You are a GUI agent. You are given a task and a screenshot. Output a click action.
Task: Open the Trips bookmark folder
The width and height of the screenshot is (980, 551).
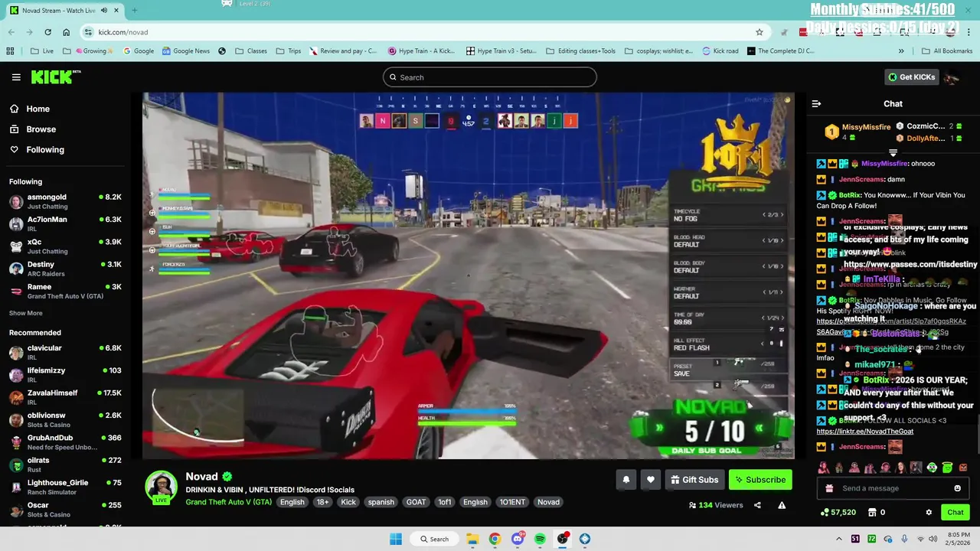click(x=288, y=51)
